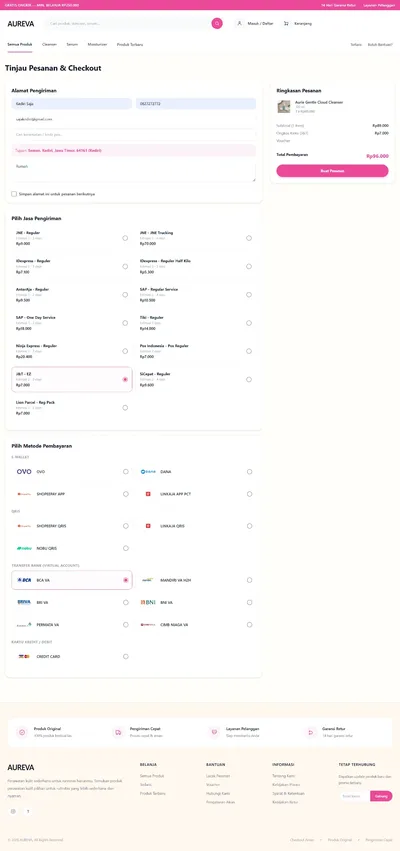Click the Pengiriman Cepat truck icon
Viewport: 400px width, 851px height.
(118, 732)
